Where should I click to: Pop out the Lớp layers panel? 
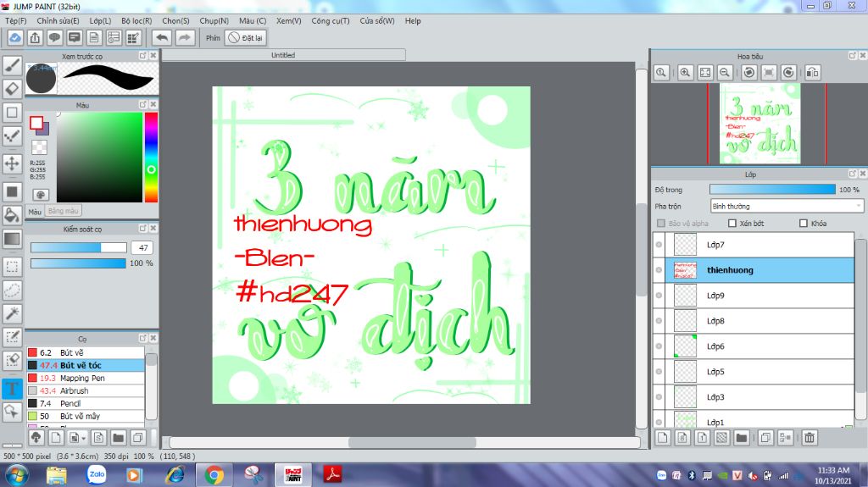tap(853, 174)
